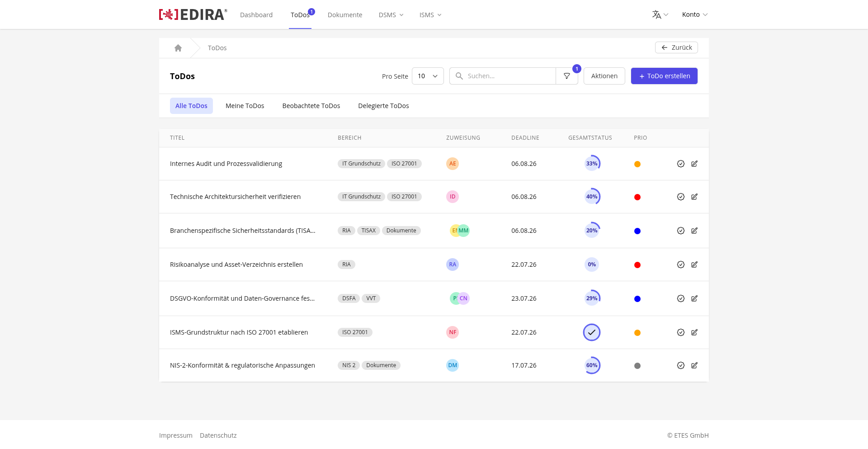The image size is (868, 449).
Task: Edit the NIS-2-Konformität ToDo pencil icon
Action: coord(694,365)
